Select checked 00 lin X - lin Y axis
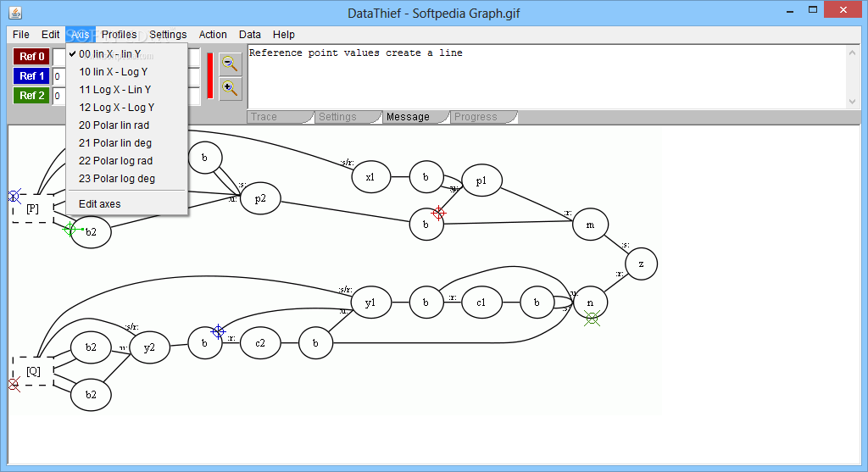Image resolution: width=868 pixels, height=472 pixels. pos(127,53)
